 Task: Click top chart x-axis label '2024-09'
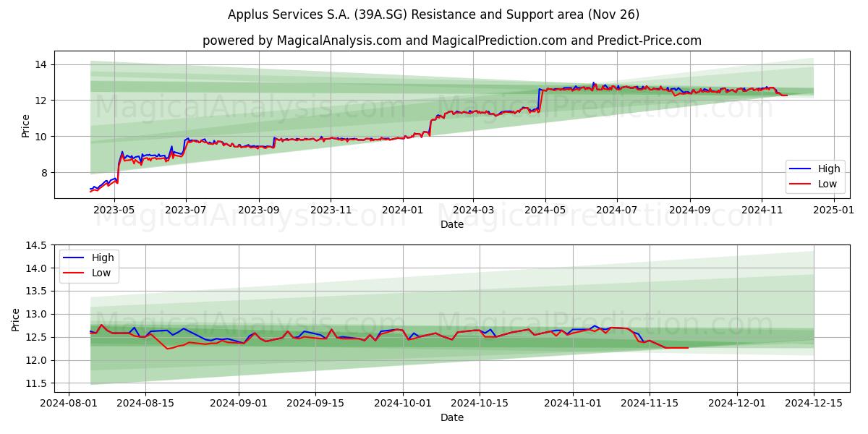689,210
